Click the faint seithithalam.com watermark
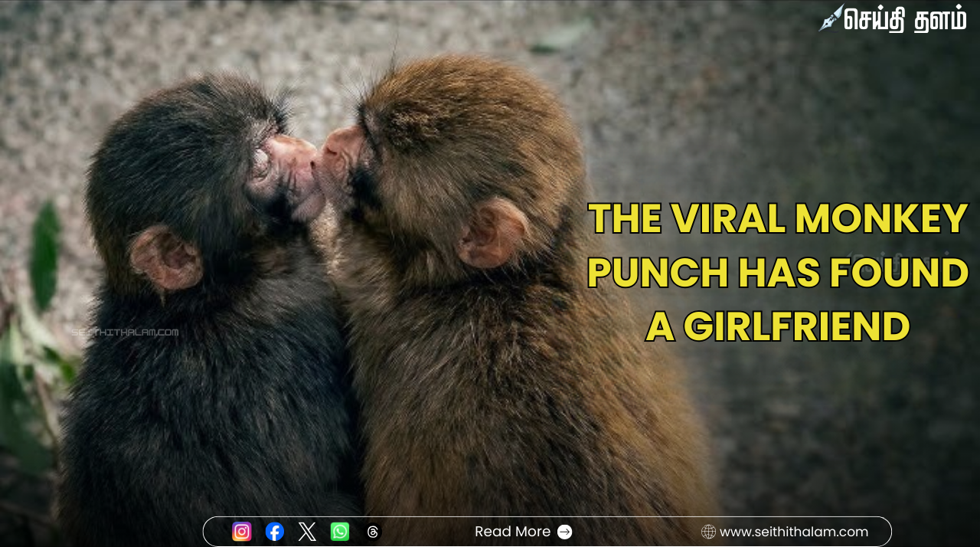This screenshot has height=547, width=980. point(125,332)
